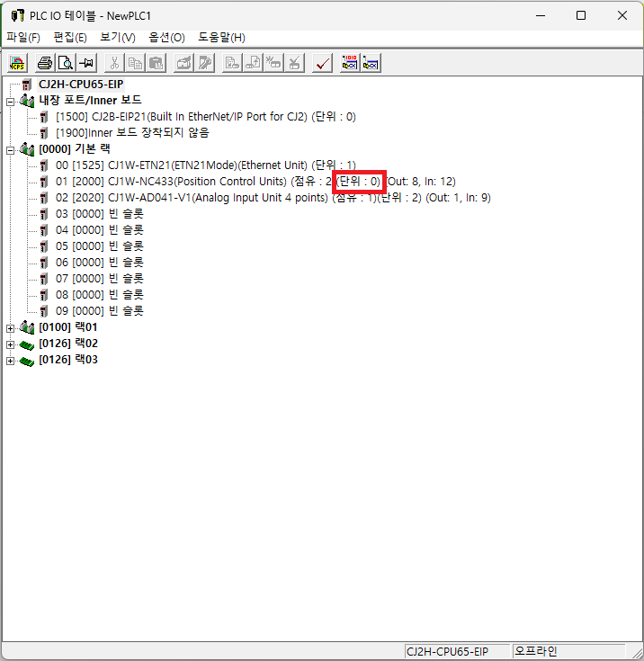Click the rack icon of [0100] 랙01
The height and width of the screenshot is (661, 644).
click(27, 327)
